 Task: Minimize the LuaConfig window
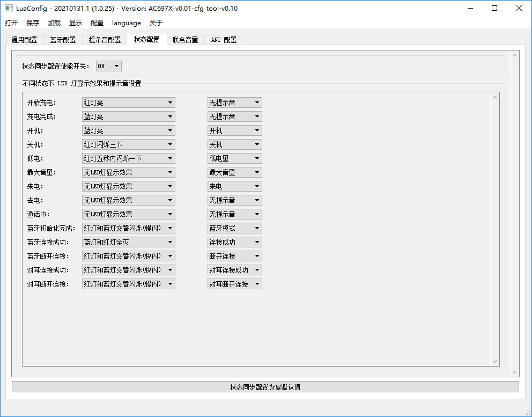point(470,8)
